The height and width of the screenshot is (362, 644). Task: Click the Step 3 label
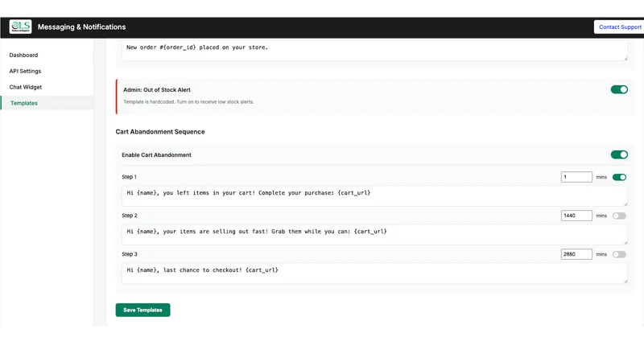click(x=130, y=254)
